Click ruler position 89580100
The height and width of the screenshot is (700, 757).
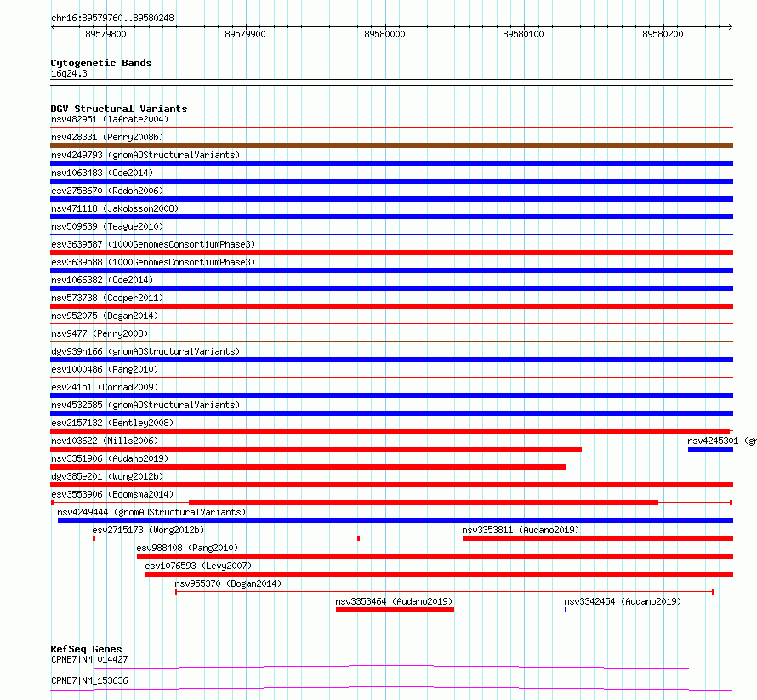click(x=523, y=34)
